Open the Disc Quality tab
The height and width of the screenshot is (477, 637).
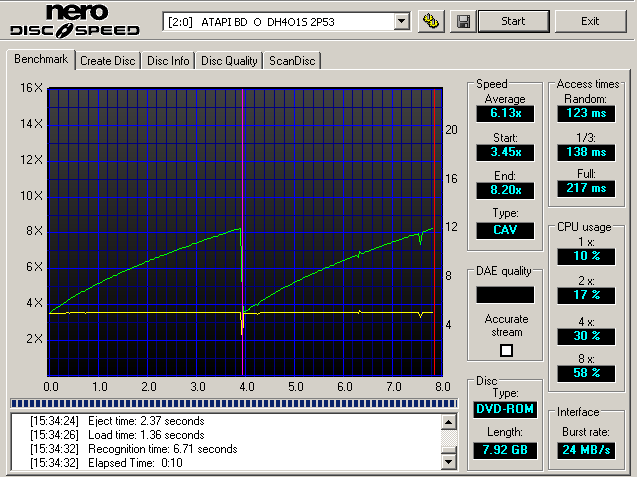pos(229,61)
